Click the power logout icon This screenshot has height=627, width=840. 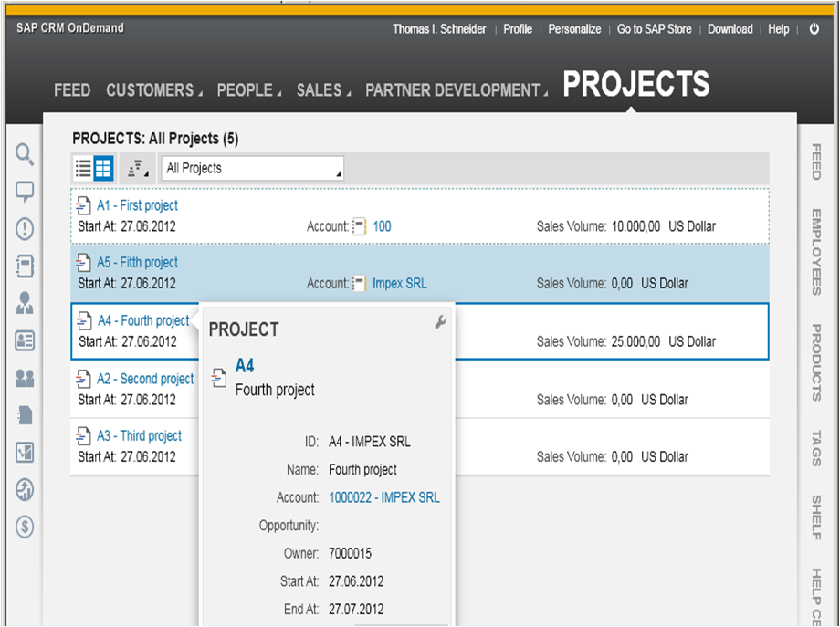[x=814, y=29]
